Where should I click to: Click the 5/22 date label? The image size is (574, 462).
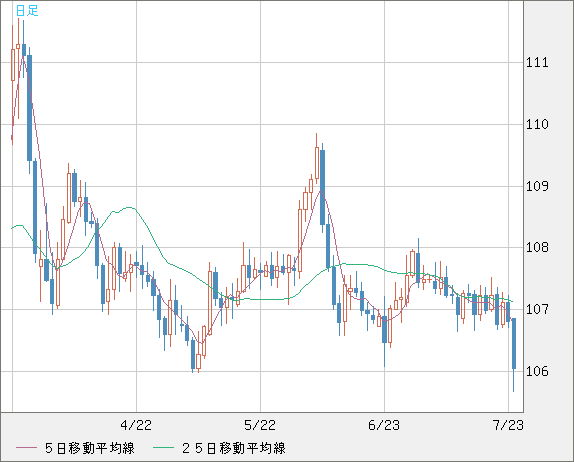coord(260,425)
